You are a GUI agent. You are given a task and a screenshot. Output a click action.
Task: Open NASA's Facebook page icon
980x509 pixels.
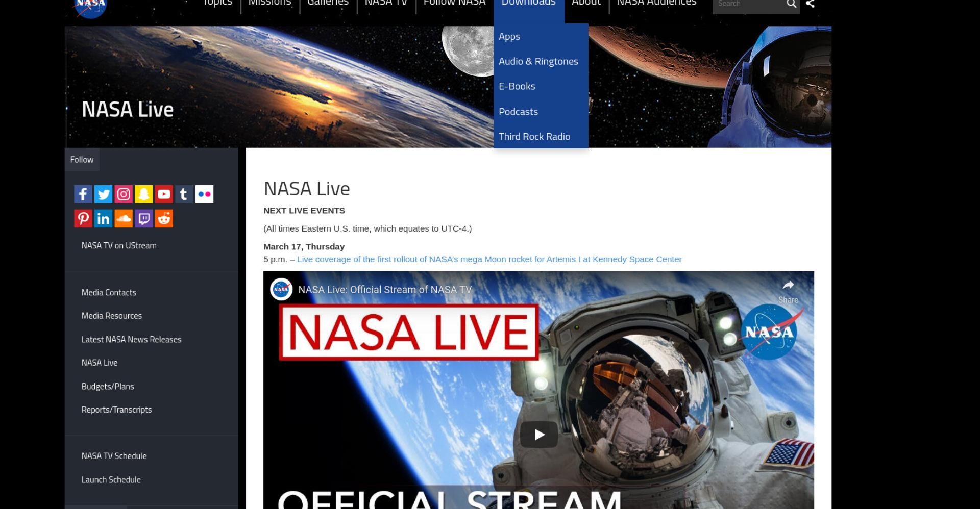pos(83,194)
